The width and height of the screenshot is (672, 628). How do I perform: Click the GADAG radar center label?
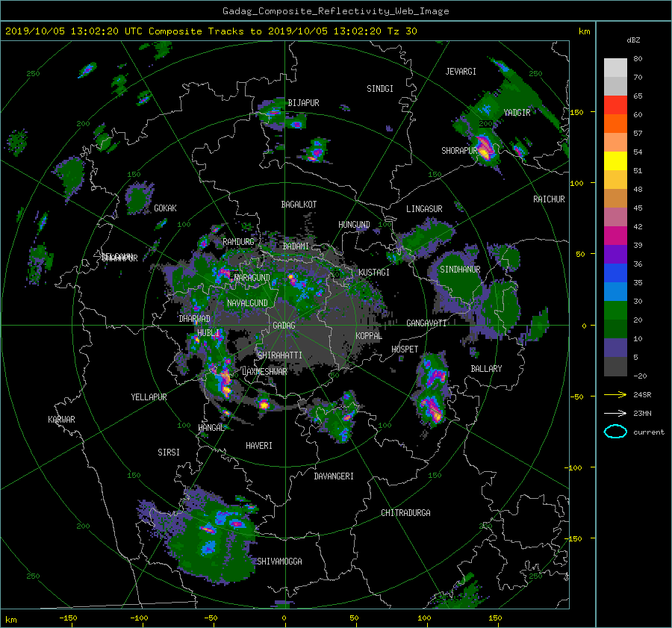284,326
